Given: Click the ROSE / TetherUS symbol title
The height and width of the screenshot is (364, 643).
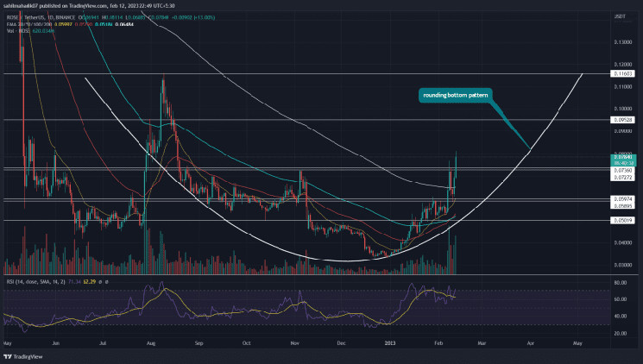Looking at the screenshot, I should pos(41,17).
